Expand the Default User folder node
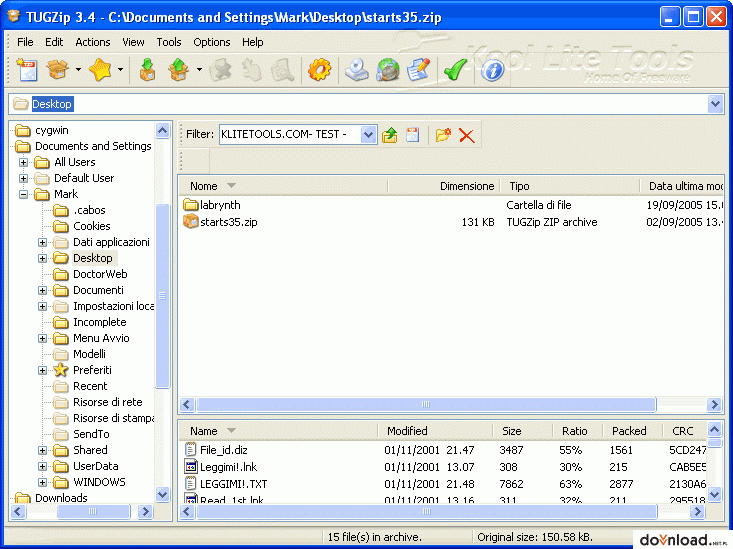This screenshot has height=549, width=733. 23,179
